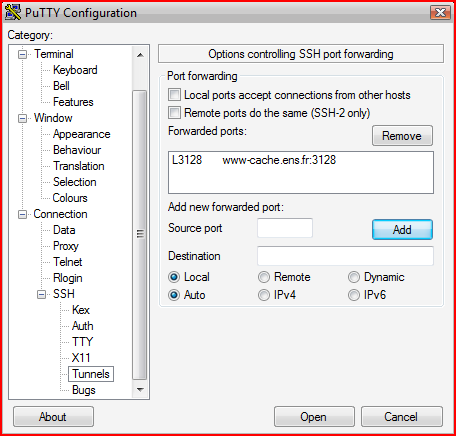Click the Source port field
The image size is (456, 436).
pyautogui.click(x=285, y=228)
